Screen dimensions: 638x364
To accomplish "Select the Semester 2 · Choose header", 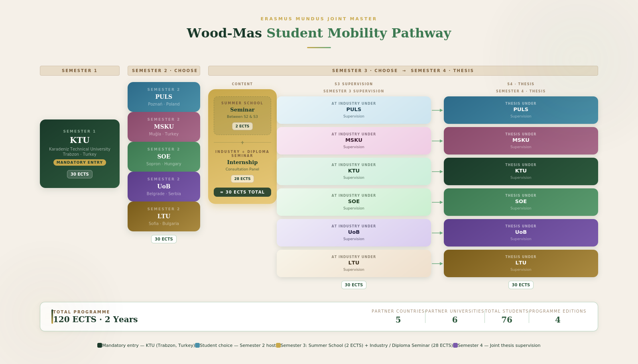I will pos(164,70).
